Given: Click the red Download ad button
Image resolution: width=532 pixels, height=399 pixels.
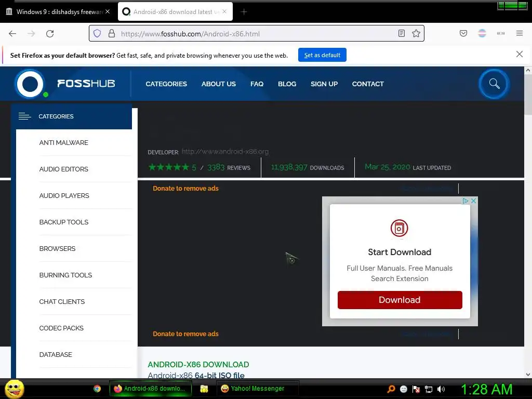Looking at the screenshot, I should pos(400,300).
